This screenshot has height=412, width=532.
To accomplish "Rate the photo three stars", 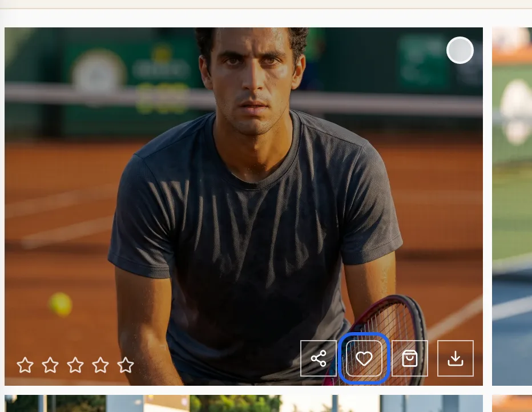I will pyautogui.click(x=75, y=365).
